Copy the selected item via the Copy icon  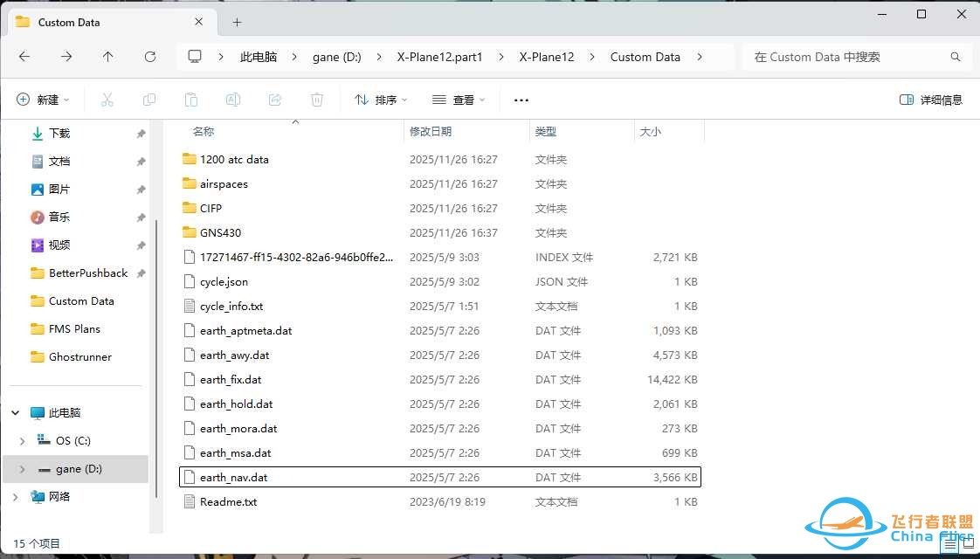pos(149,100)
